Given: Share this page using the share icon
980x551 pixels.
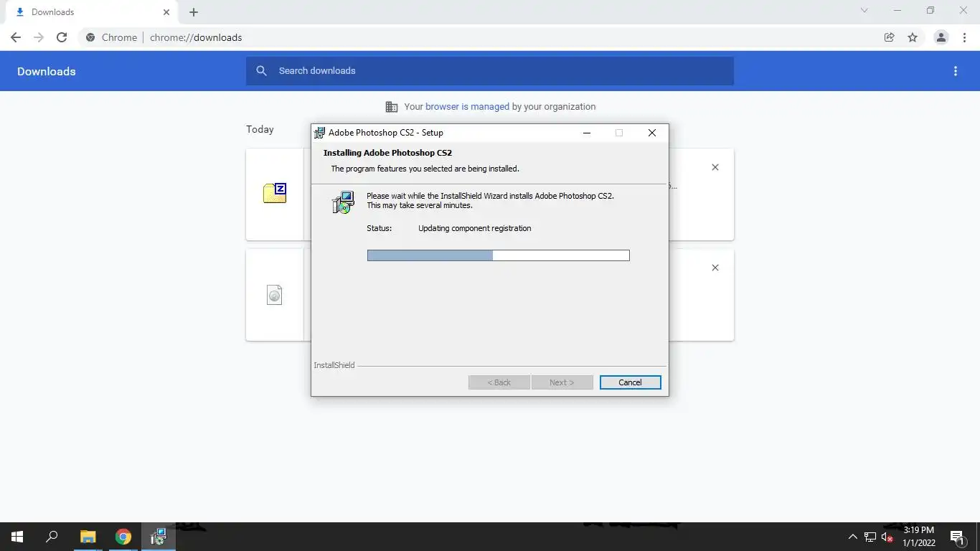Looking at the screenshot, I should 889,37.
